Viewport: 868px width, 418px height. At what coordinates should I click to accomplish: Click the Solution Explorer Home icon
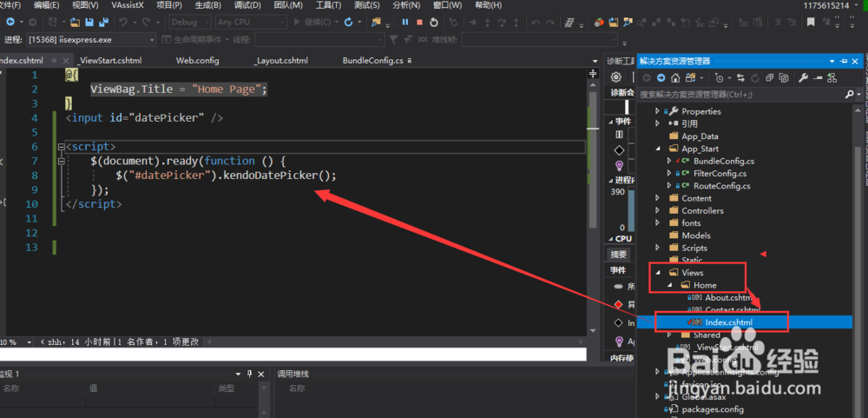[x=675, y=78]
